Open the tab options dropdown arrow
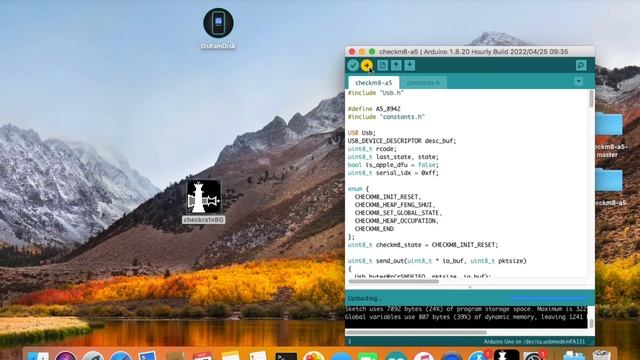 (578, 82)
